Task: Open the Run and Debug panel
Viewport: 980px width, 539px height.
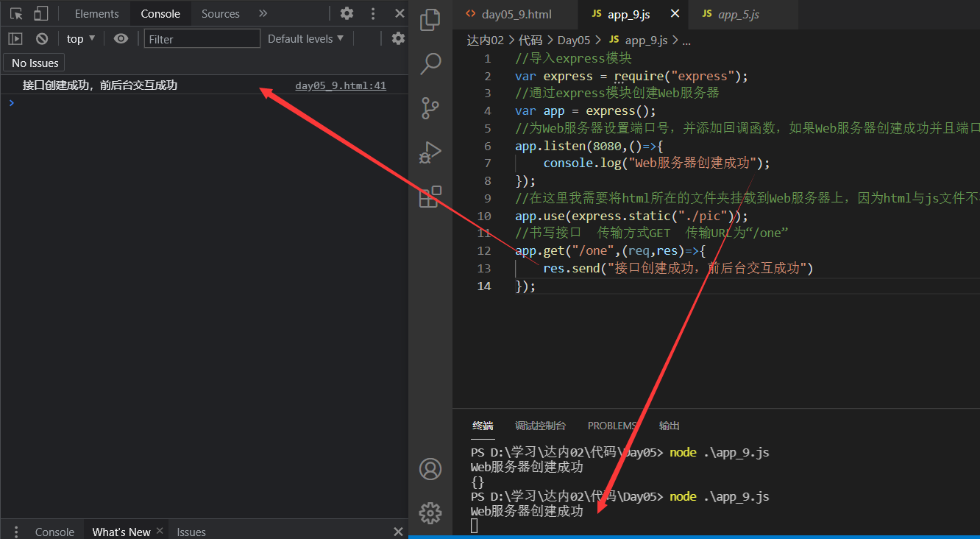Action: point(430,152)
